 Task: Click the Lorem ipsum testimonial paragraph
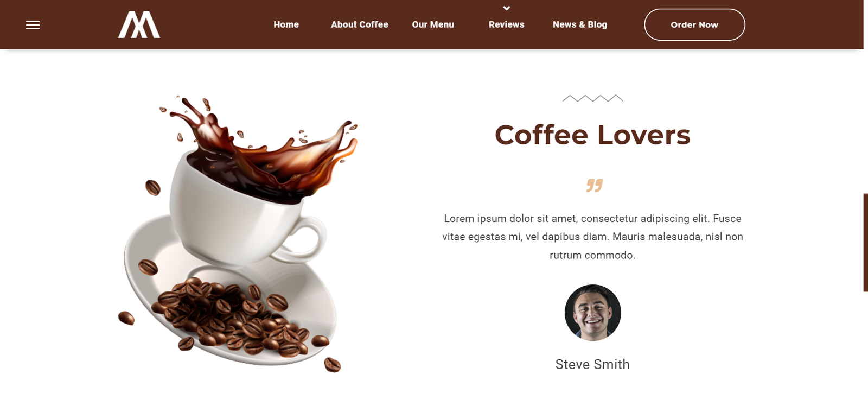pos(592,237)
